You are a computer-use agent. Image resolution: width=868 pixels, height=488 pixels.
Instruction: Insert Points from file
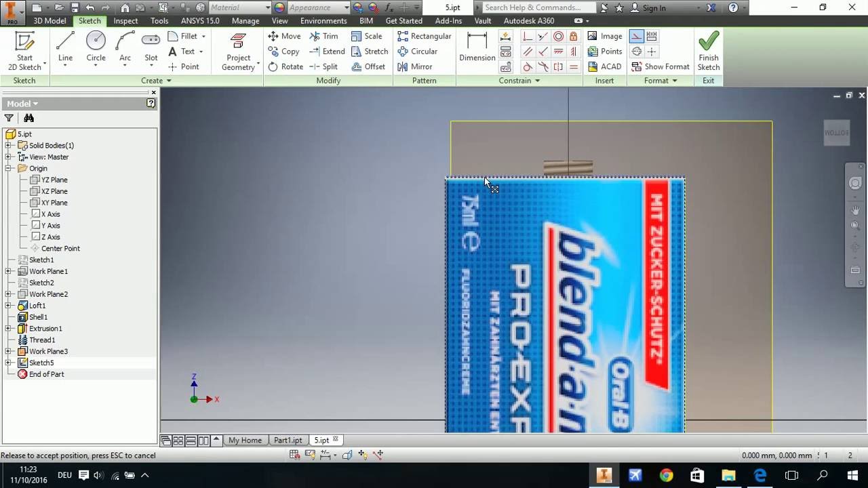coord(604,52)
